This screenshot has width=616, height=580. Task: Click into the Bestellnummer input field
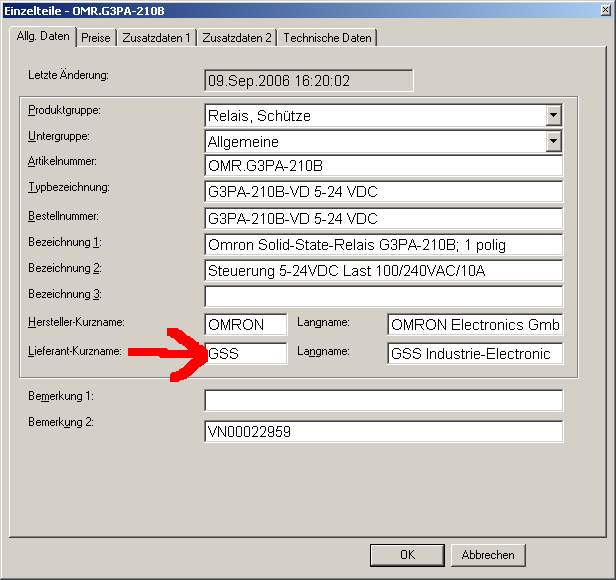point(383,218)
